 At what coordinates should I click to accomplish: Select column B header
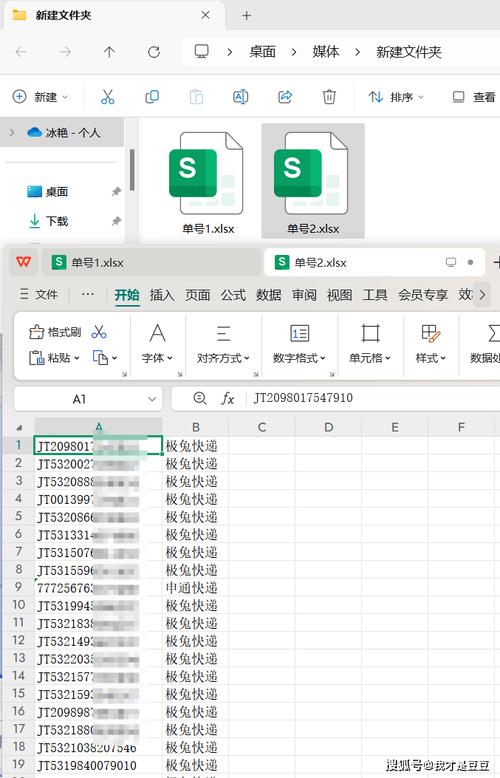tap(195, 427)
